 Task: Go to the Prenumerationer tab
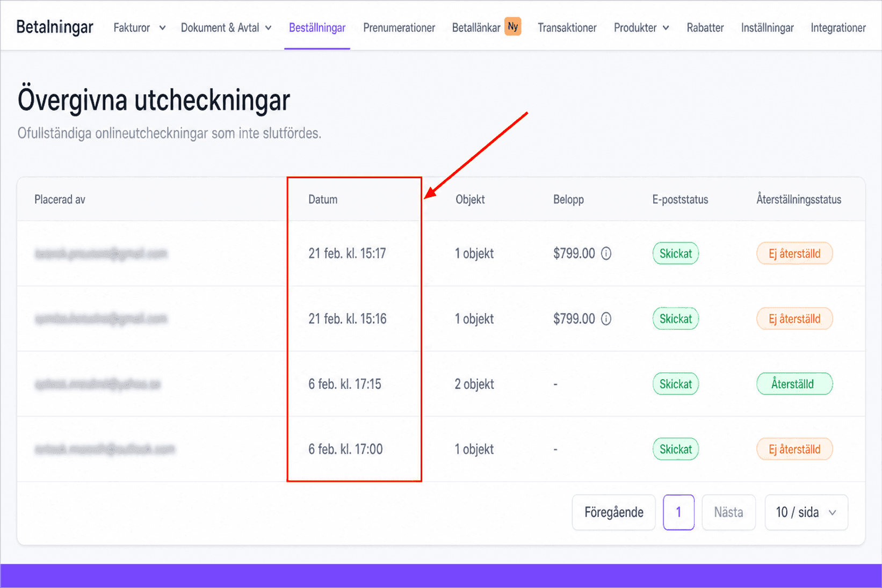click(399, 28)
